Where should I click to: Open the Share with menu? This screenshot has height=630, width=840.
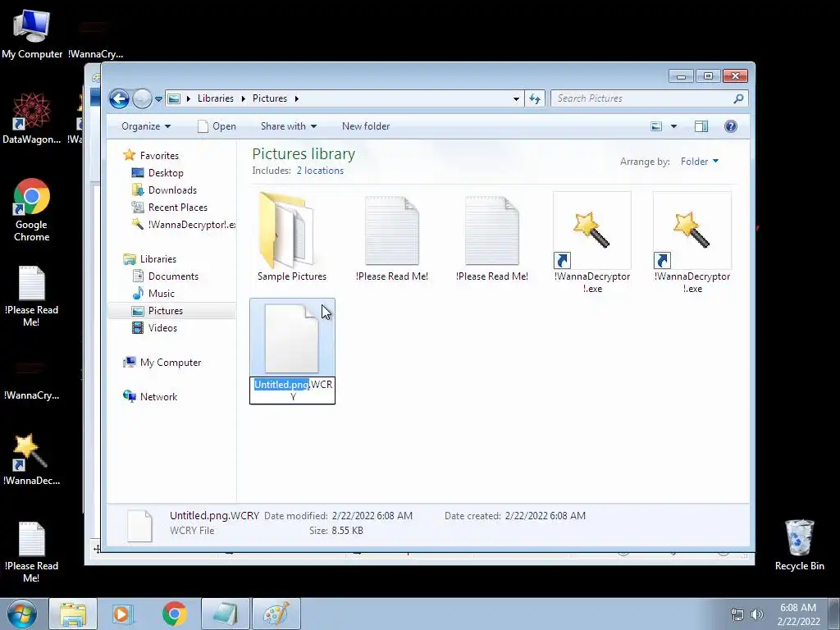click(x=288, y=126)
